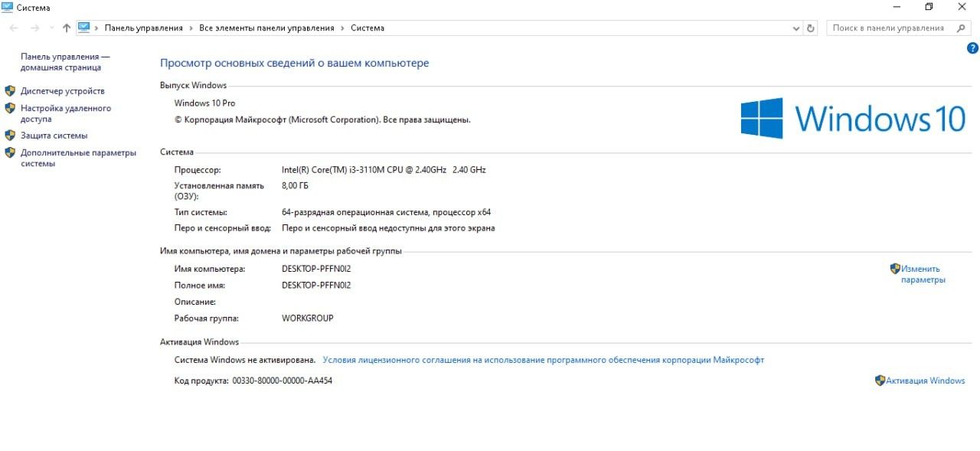Image resolution: width=980 pixels, height=451 pixels.
Task: Click the shield icon beside 'Защита системы'
Action: [x=10, y=135]
